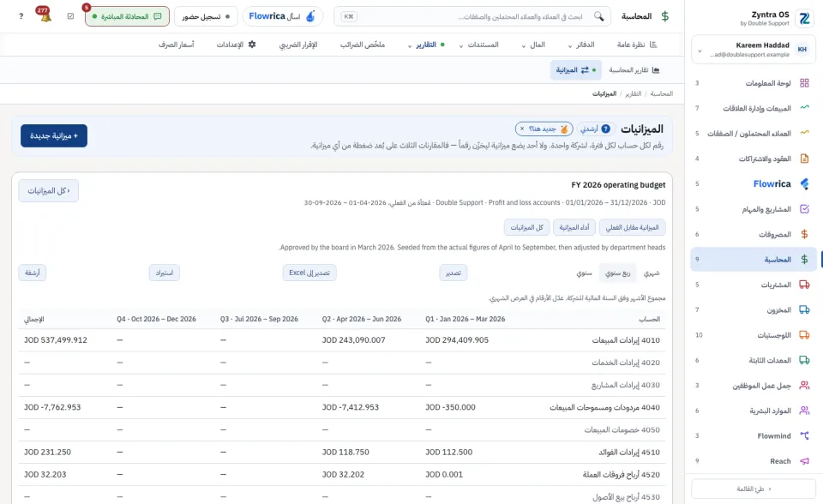823x504 pixels.
Task: Click the Export button (تصدير)
Action: pyautogui.click(x=453, y=273)
